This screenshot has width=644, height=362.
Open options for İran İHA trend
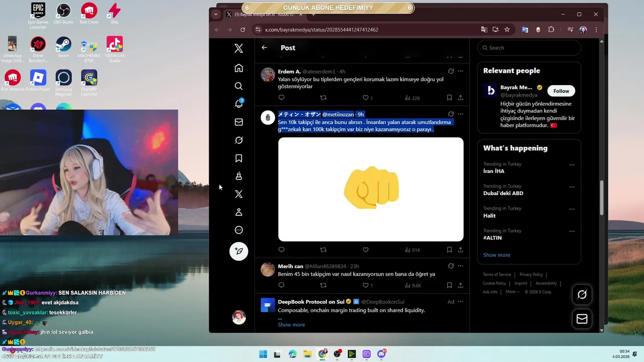572,165
